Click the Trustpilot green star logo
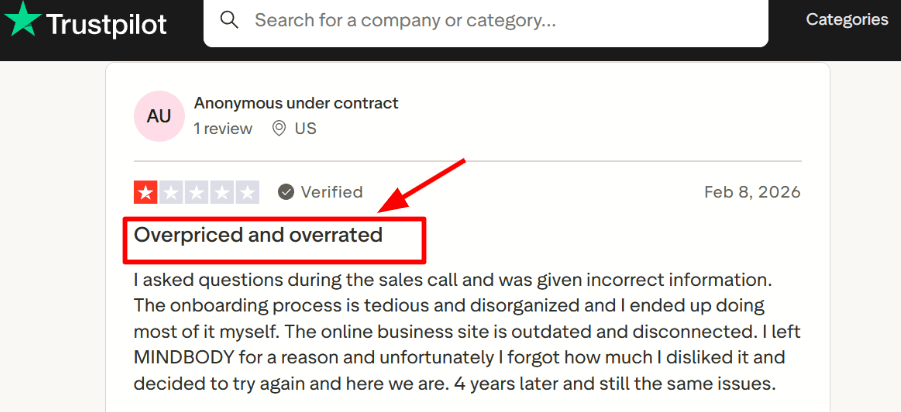The height and width of the screenshot is (412, 901). coord(22,20)
